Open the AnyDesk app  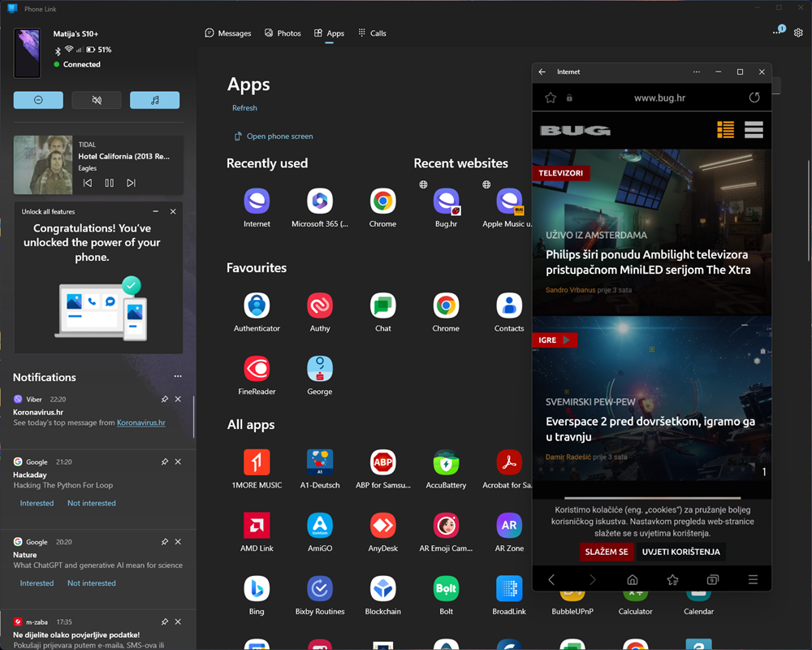(382, 526)
